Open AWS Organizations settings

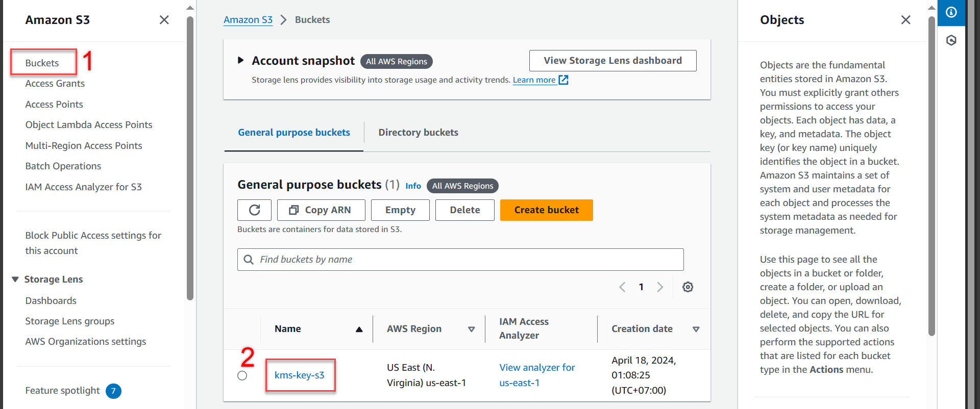[x=86, y=342]
